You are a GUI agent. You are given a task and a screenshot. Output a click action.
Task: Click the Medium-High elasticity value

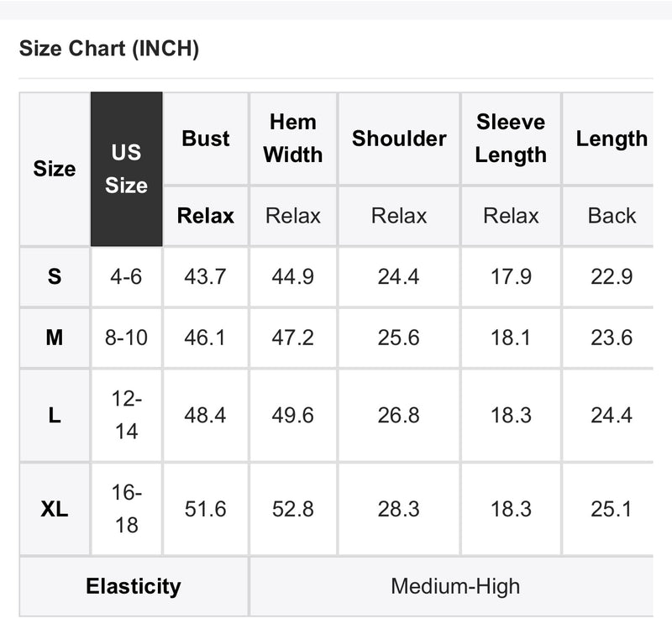click(x=455, y=586)
